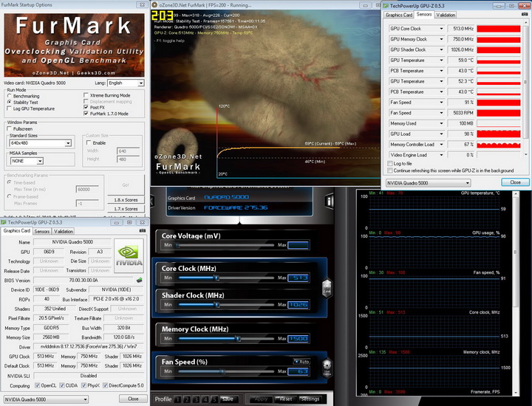Open Validation tab in top-right GPU-Z
532x406 pixels.
(x=446, y=15)
